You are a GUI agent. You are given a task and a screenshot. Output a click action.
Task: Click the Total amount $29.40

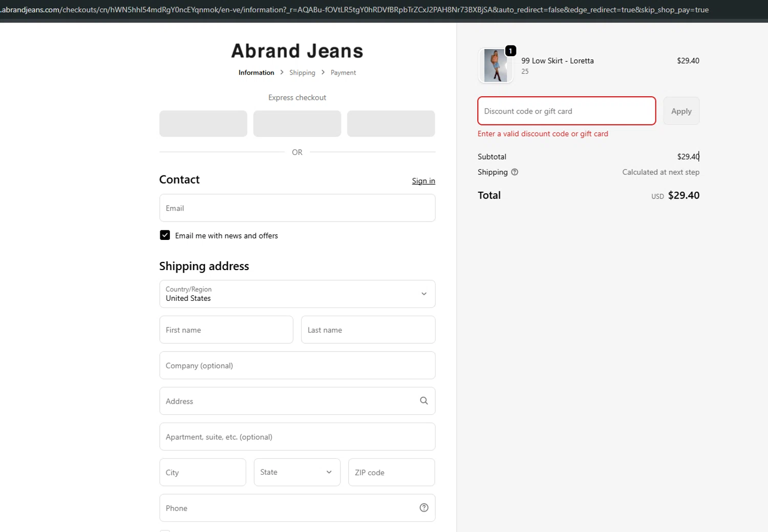(684, 195)
